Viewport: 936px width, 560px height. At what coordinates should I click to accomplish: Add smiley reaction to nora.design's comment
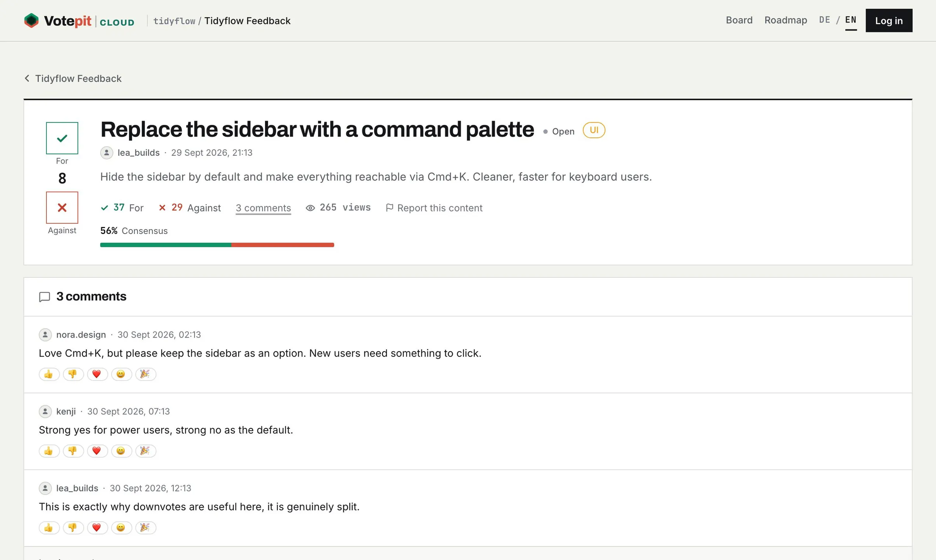(122, 374)
